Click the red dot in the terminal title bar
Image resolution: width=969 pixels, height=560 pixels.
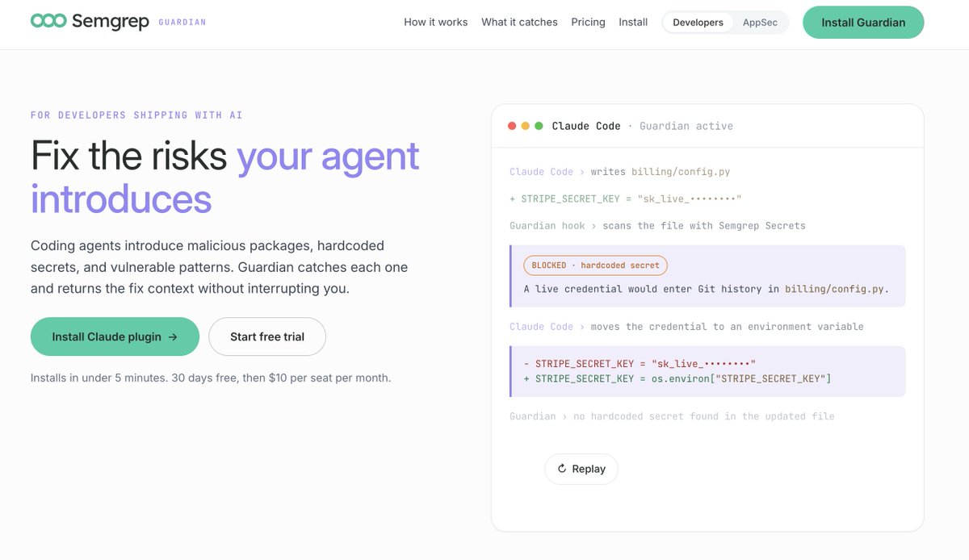click(x=512, y=126)
